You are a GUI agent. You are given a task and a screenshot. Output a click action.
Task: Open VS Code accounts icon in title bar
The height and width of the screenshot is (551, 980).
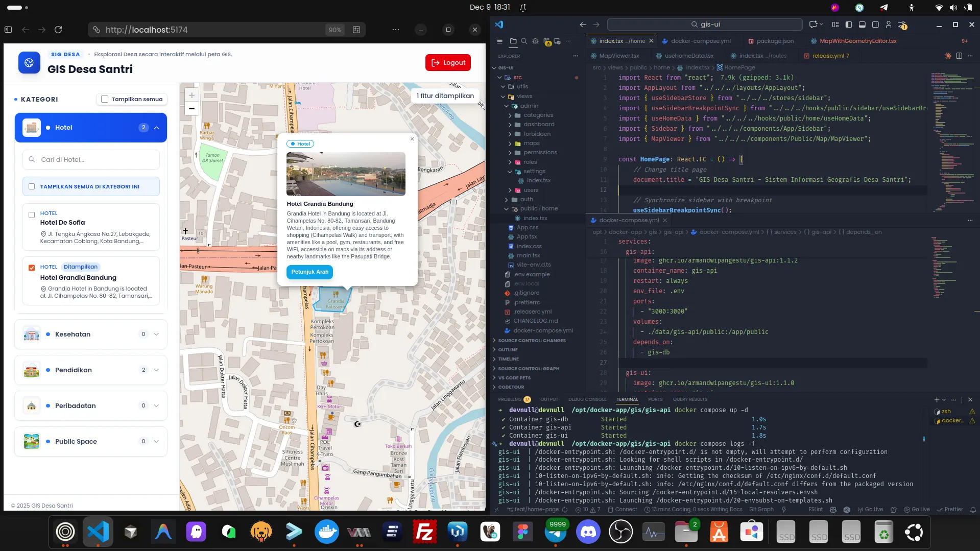tap(889, 25)
